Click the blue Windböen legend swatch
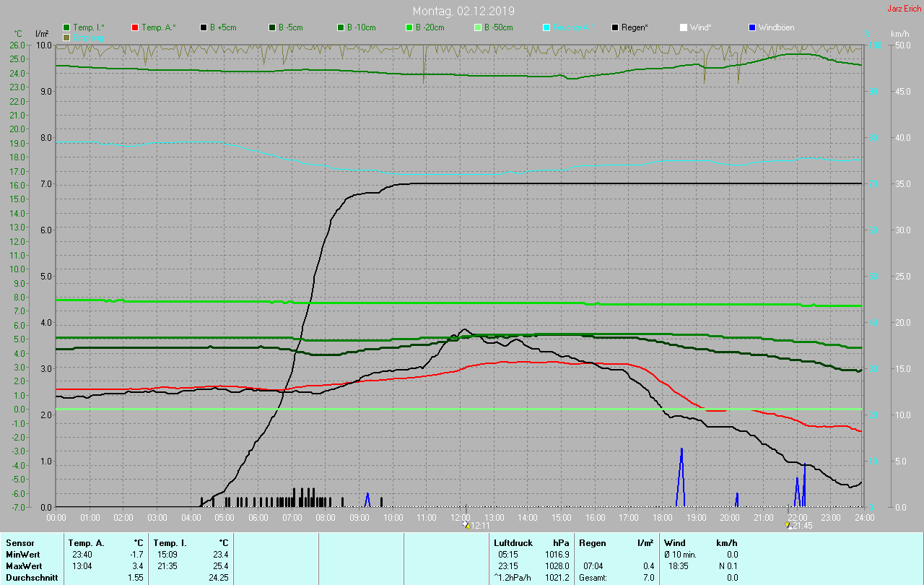Image resolution: width=924 pixels, height=585 pixels. (x=752, y=27)
